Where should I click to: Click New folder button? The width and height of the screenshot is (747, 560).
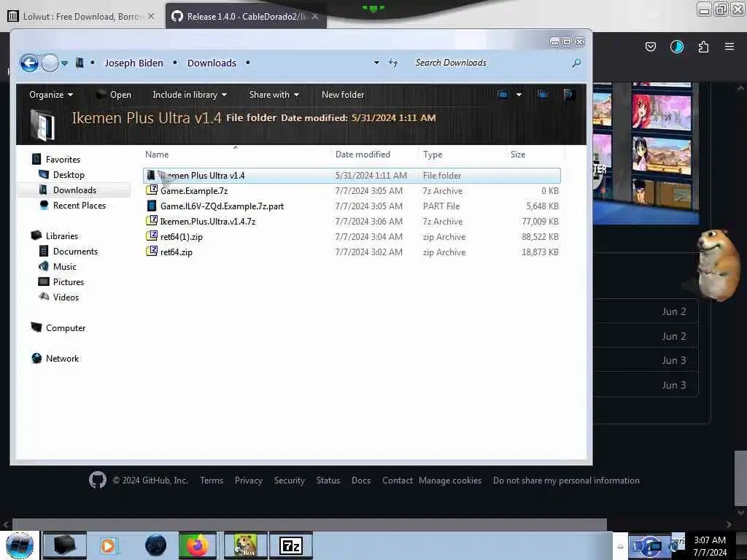click(343, 95)
